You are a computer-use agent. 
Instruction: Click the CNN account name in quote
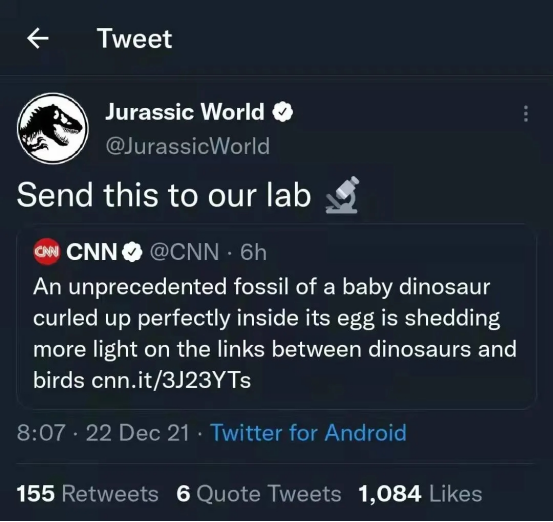pos(92,252)
